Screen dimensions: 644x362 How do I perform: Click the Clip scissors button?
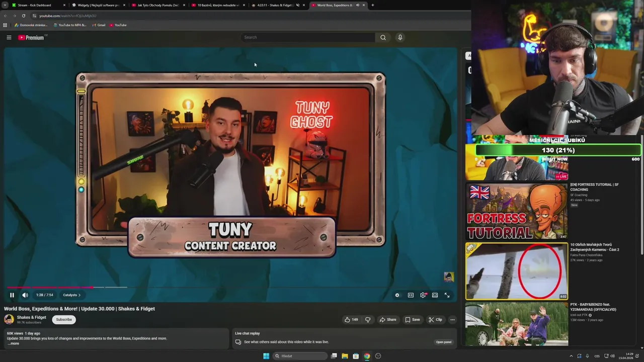435,320
